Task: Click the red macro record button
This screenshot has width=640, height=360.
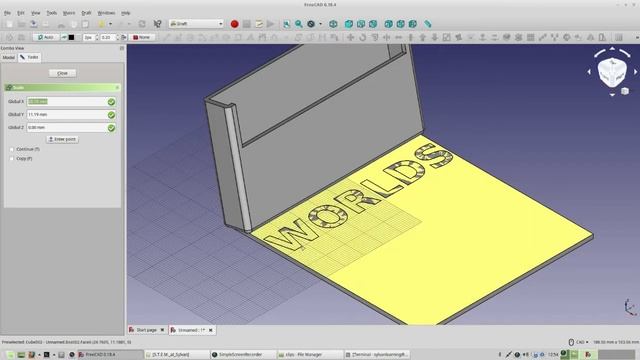Action: click(x=234, y=24)
